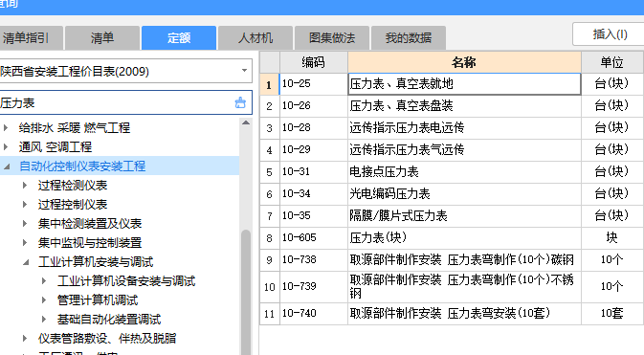This screenshot has width=644, height=355.
Task: Select 基础自动化装置调试 tree item
Action: point(109,320)
